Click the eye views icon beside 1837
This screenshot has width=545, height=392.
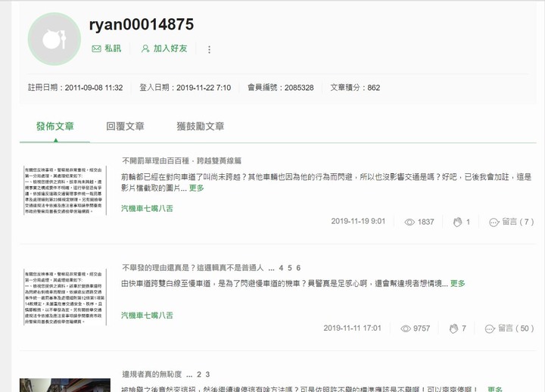click(x=410, y=222)
